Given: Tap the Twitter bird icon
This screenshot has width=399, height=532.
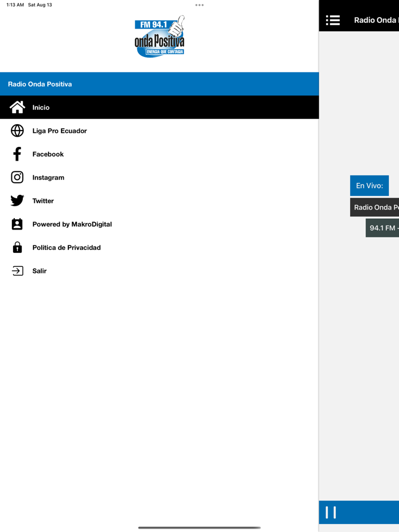Looking at the screenshot, I should pyautogui.click(x=17, y=200).
